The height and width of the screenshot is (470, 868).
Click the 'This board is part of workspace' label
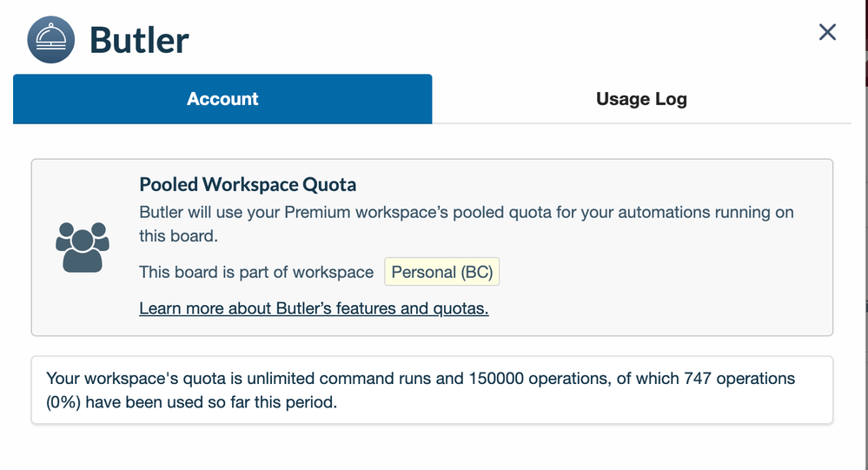point(256,272)
